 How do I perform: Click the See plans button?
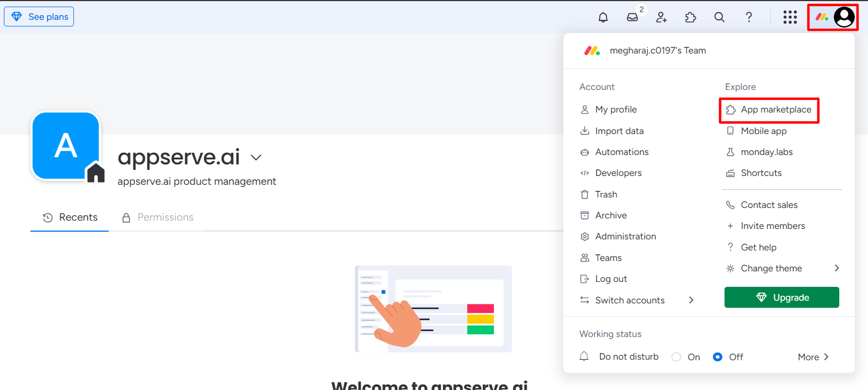(x=39, y=17)
